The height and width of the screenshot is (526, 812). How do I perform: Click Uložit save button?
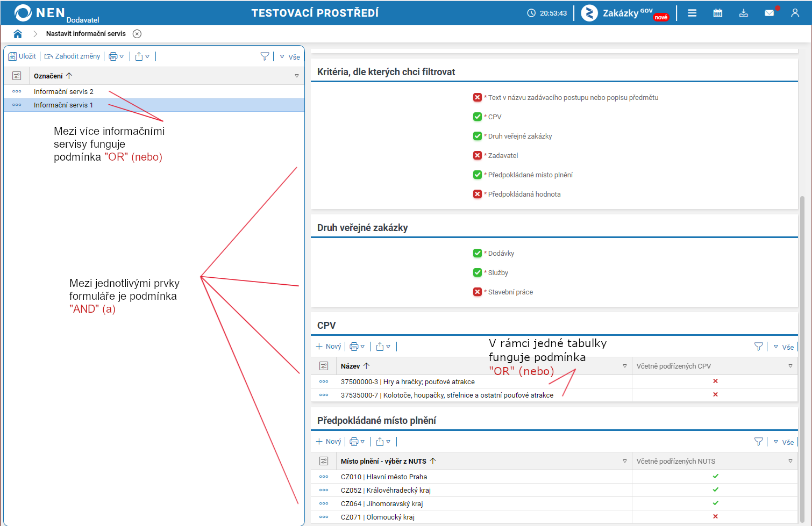point(22,56)
